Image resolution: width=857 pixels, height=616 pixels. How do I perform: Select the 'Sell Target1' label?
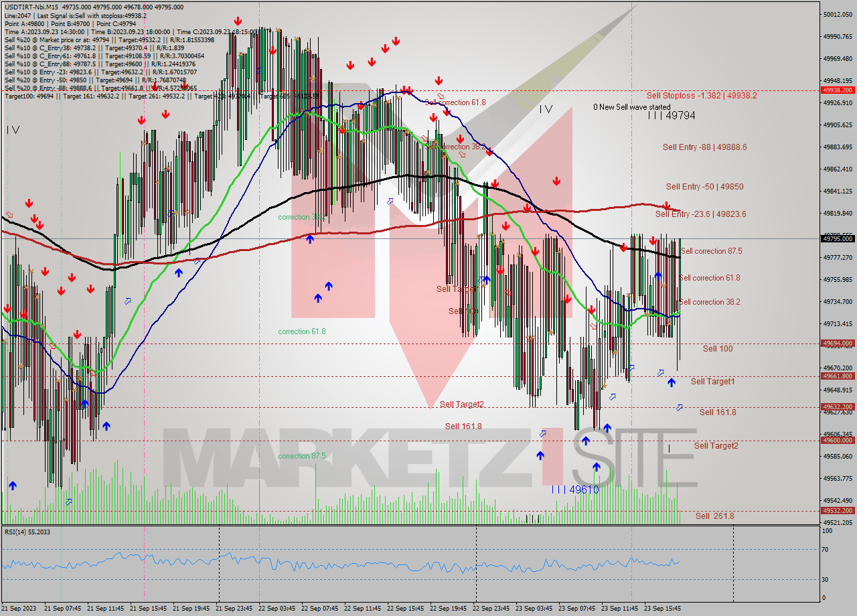click(x=712, y=382)
